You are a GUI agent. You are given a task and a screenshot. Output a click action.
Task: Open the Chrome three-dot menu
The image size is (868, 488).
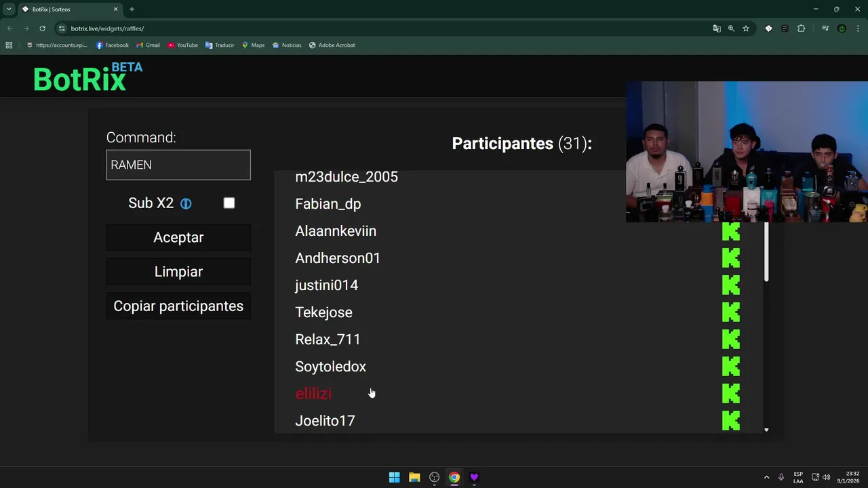click(859, 28)
